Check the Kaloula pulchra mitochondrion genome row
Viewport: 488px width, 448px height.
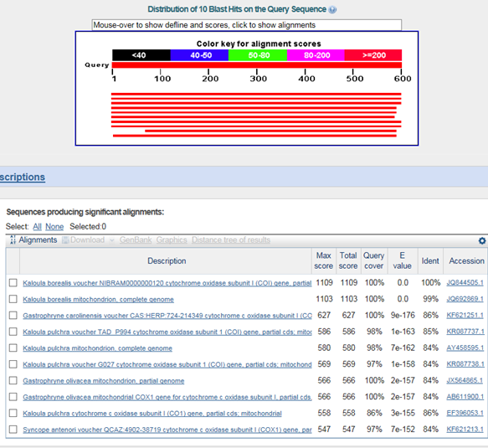13,348
